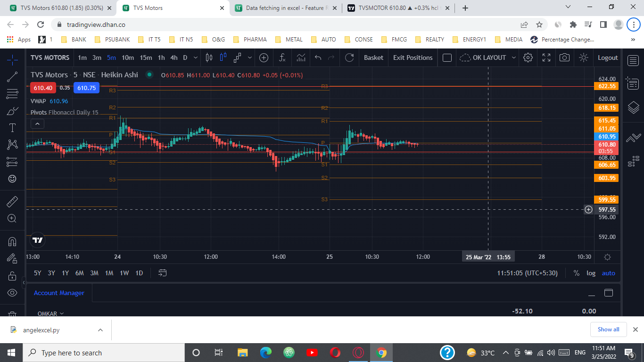Select the 3m timeframe
Viewport: 644px width, 362px height.
(x=97, y=58)
